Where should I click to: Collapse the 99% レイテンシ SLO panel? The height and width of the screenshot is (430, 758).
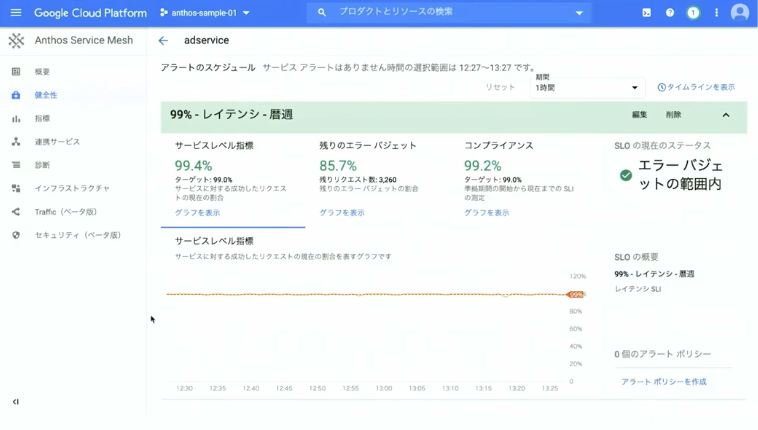726,115
